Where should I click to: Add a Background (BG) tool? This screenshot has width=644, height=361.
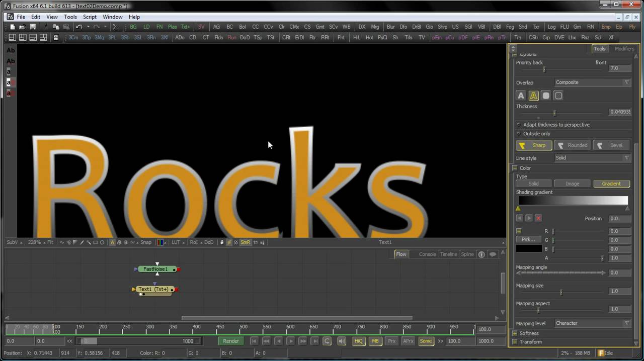click(133, 27)
